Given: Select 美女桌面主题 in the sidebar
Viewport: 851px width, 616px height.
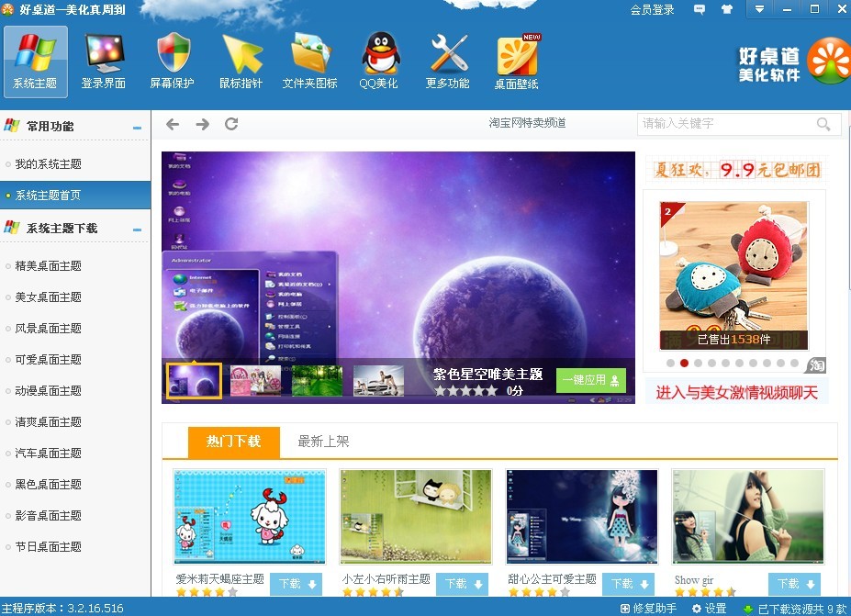Looking at the screenshot, I should click(49, 297).
